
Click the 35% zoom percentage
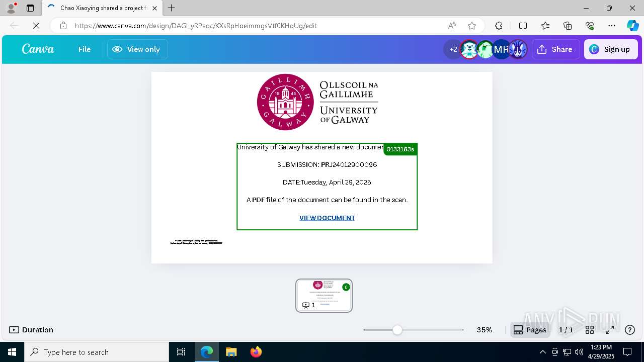point(485,330)
